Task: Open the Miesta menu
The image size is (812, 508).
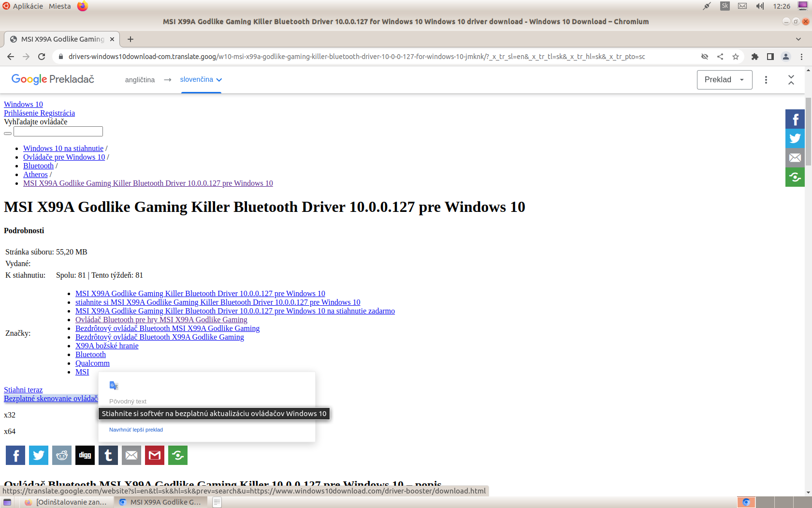Action: pyautogui.click(x=59, y=6)
